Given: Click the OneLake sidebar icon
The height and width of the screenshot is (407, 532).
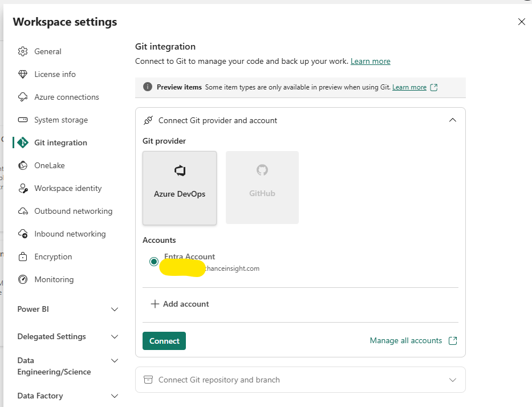Looking at the screenshot, I should (x=23, y=165).
